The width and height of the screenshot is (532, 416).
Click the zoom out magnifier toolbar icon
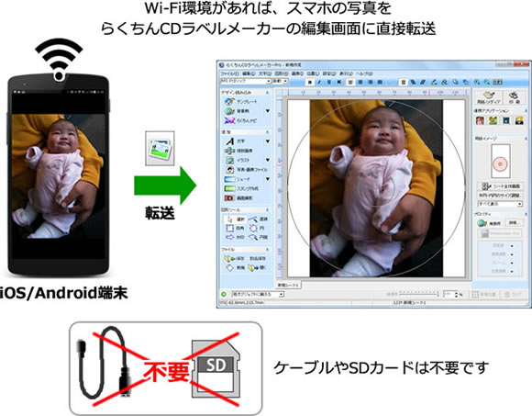click(x=486, y=82)
